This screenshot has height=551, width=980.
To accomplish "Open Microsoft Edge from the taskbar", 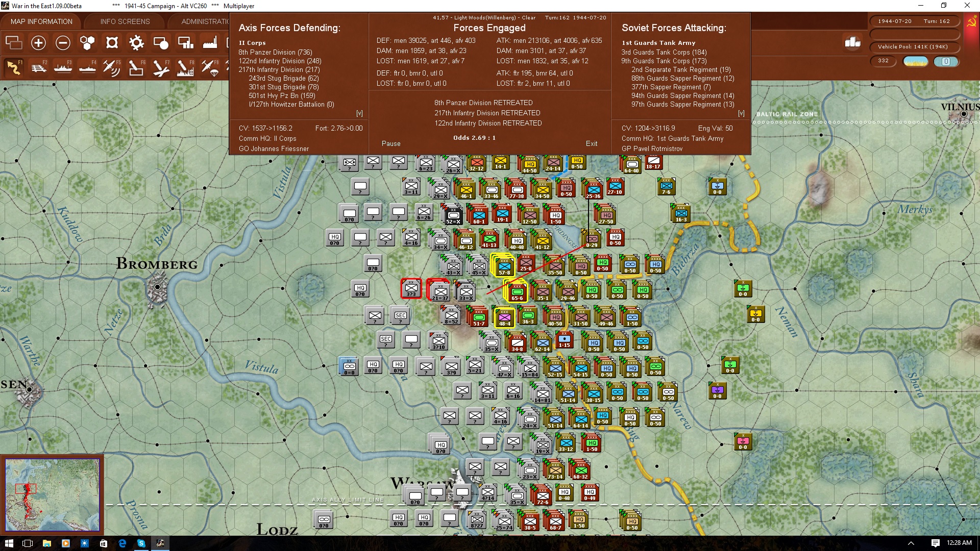I will pyautogui.click(x=122, y=543).
